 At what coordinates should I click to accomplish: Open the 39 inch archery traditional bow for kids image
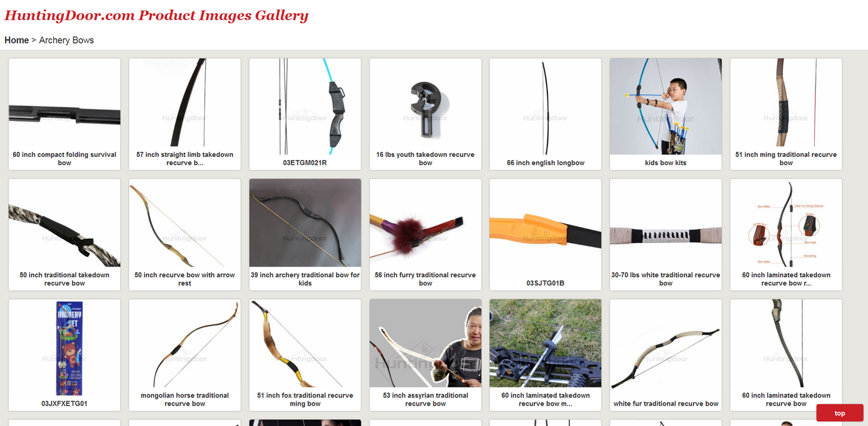[x=305, y=227]
